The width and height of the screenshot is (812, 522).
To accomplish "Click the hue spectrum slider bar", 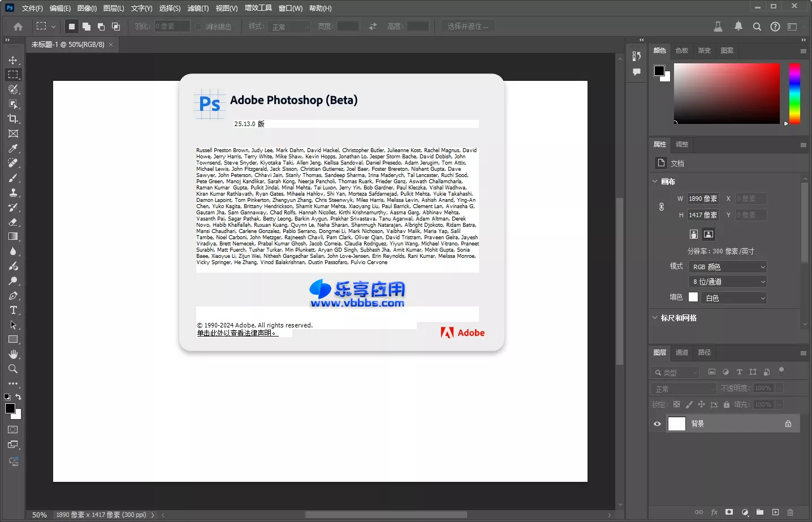I will pos(794,93).
